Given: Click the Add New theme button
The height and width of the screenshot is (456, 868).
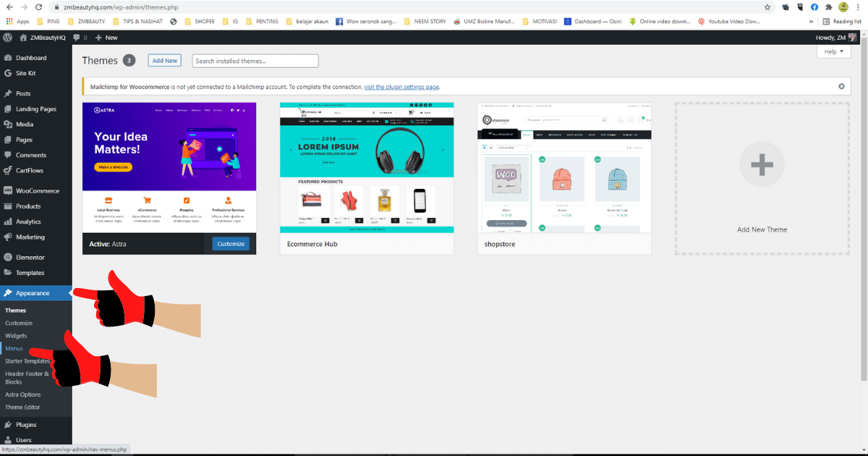Looking at the screenshot, I should (x=165, y=61).
